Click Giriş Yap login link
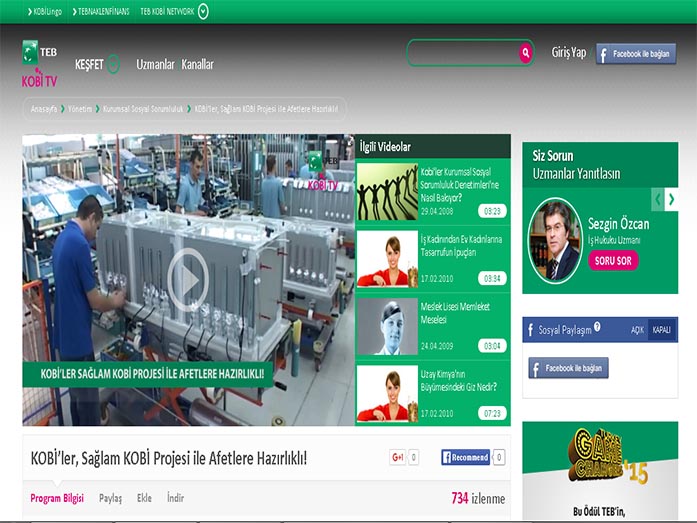 coord(569,52)
